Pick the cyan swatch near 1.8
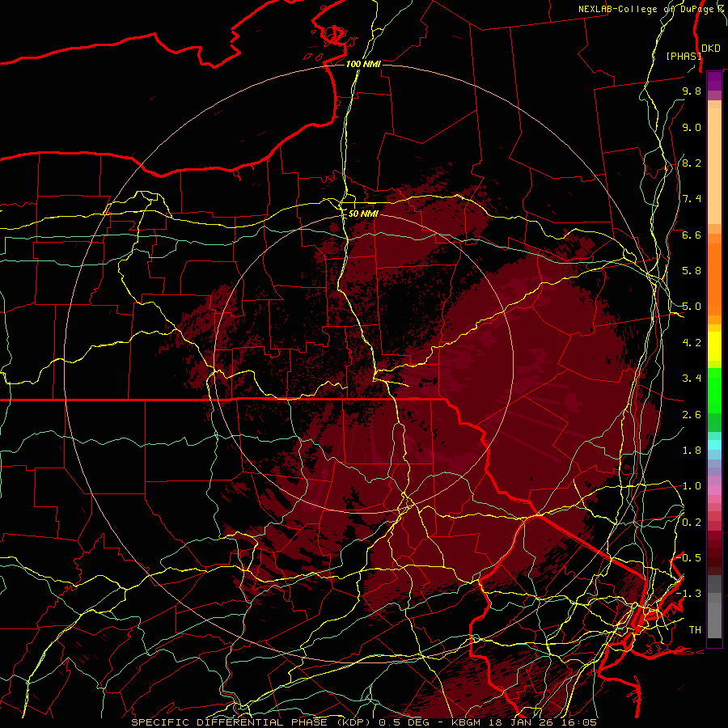This screenshot has width=728, height=728. (714, 445)
